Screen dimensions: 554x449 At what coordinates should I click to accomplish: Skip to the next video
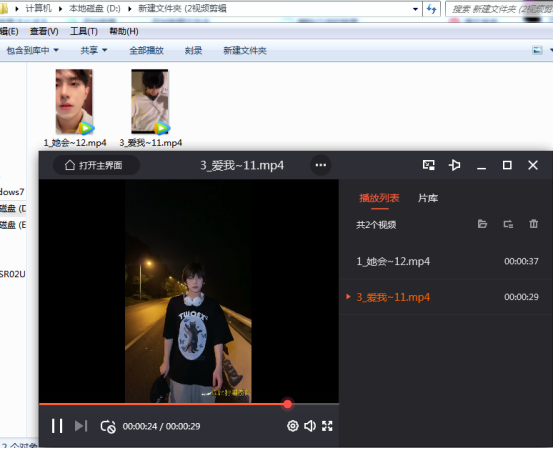coord(81,426)
